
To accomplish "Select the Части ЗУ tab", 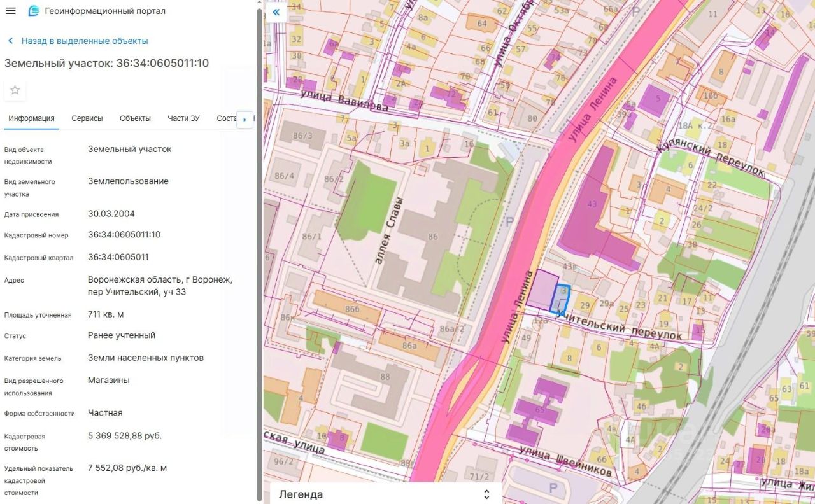I will point(183,118).
